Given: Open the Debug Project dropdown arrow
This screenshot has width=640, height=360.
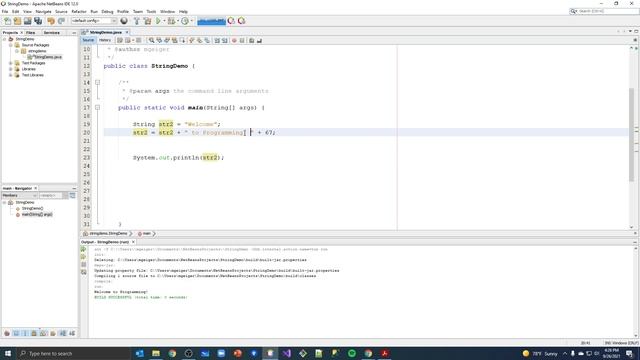Looking at the screenshot, I should (x=178, y=21).
